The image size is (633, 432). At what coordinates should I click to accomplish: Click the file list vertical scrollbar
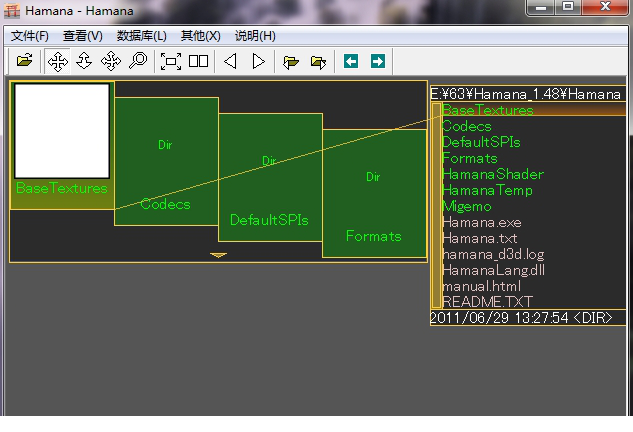436,206
